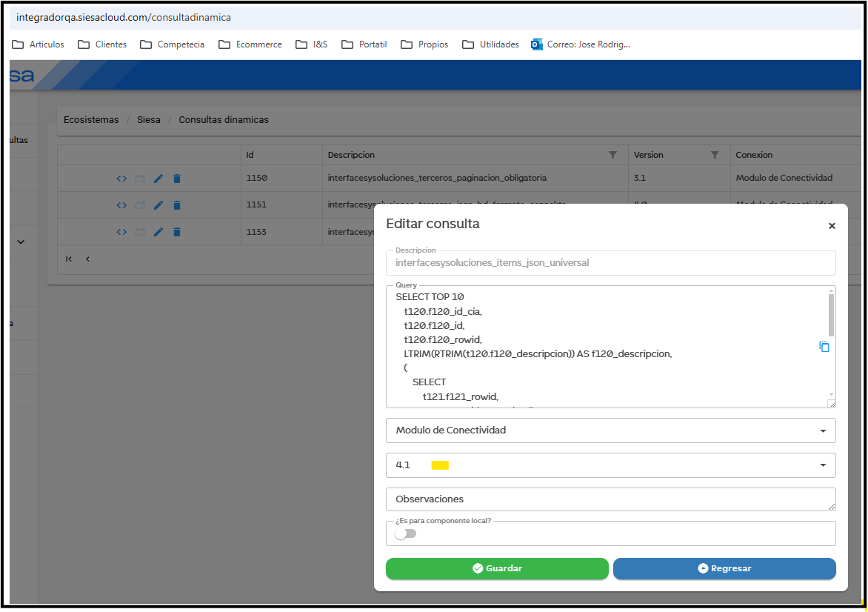Click the code view icon for row 1150
The width and height of the screenshot is (868, 612).
(121, 179)
